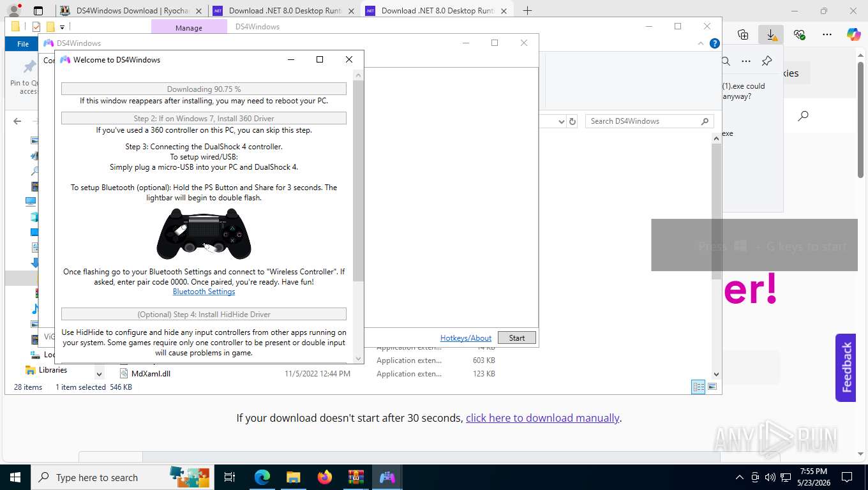Open WinRAR from the taskbar
The width and height of the screenshot is (868, 490).
355,477
